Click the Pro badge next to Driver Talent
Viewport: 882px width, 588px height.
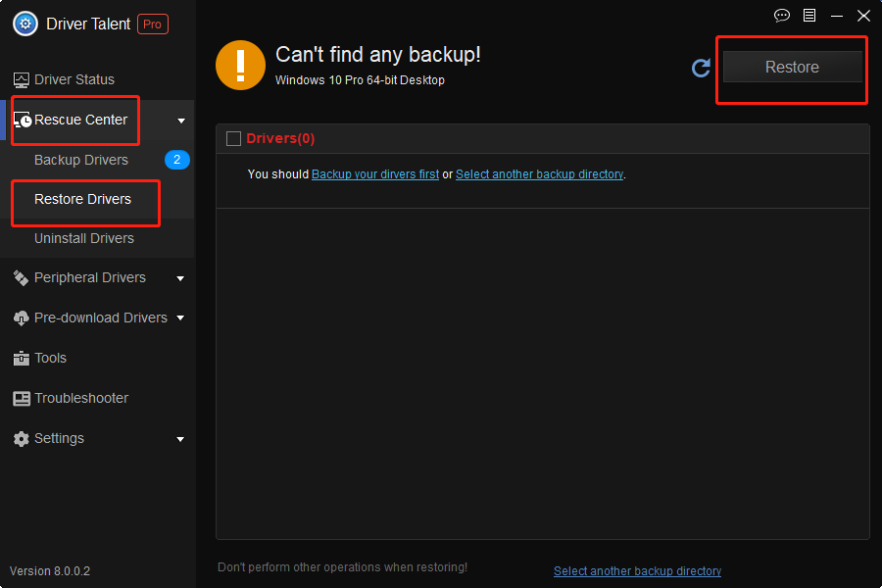point(153,24)
